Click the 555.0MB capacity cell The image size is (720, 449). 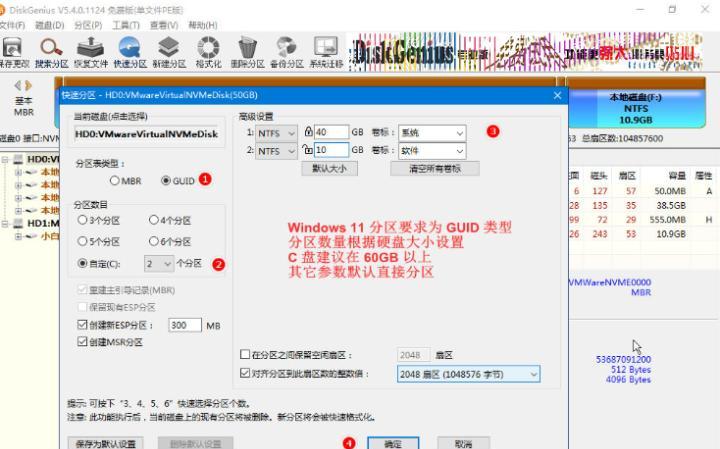pyautogui.click(x=668, y=219)
